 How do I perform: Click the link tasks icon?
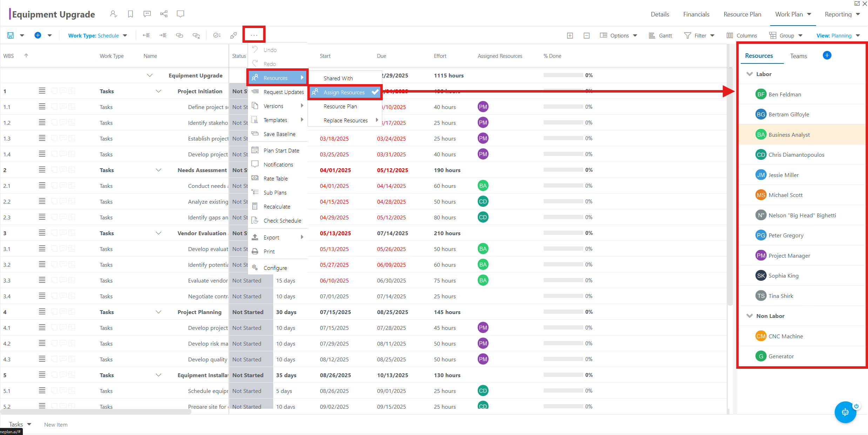pyautogui.click(x=180, y=35)
